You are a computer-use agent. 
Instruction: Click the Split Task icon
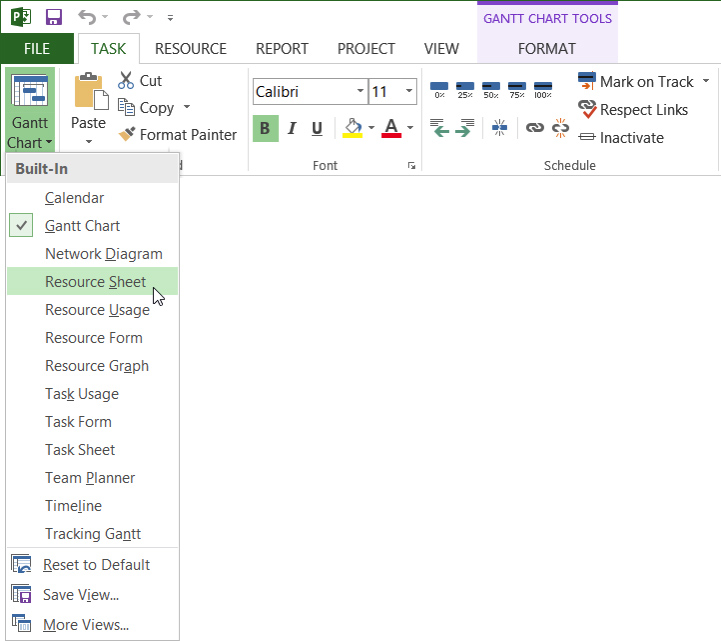click(x=499, y=127)
